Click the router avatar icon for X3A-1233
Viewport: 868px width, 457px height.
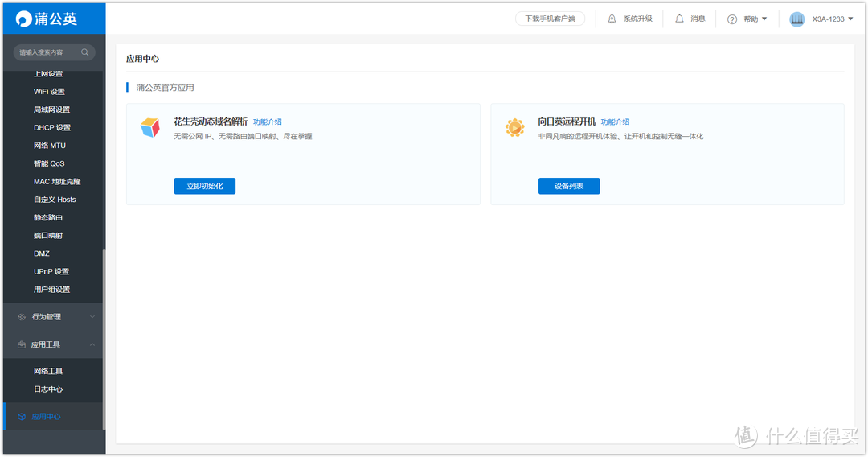[796, 19]
